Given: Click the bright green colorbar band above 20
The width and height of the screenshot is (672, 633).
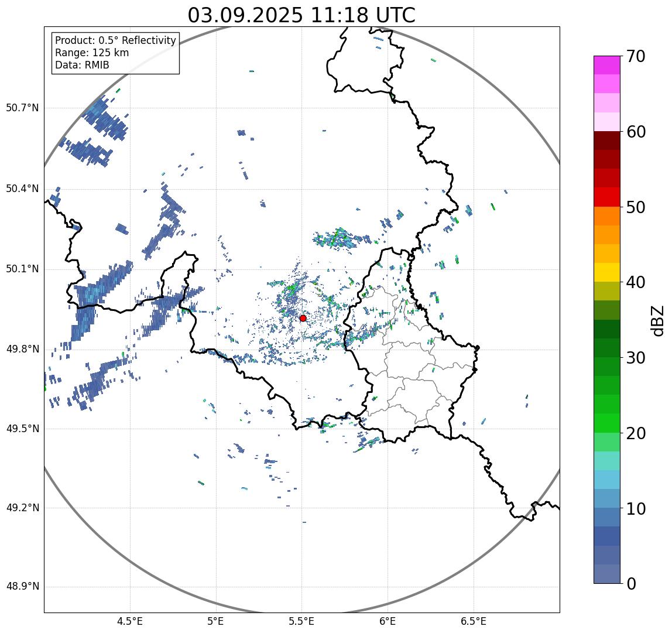Looking at the screenshot, I should (x=607, y=423).
